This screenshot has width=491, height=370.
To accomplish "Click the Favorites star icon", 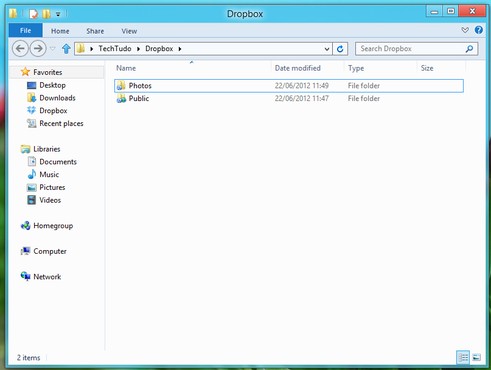I will click(x=25, y=72).
